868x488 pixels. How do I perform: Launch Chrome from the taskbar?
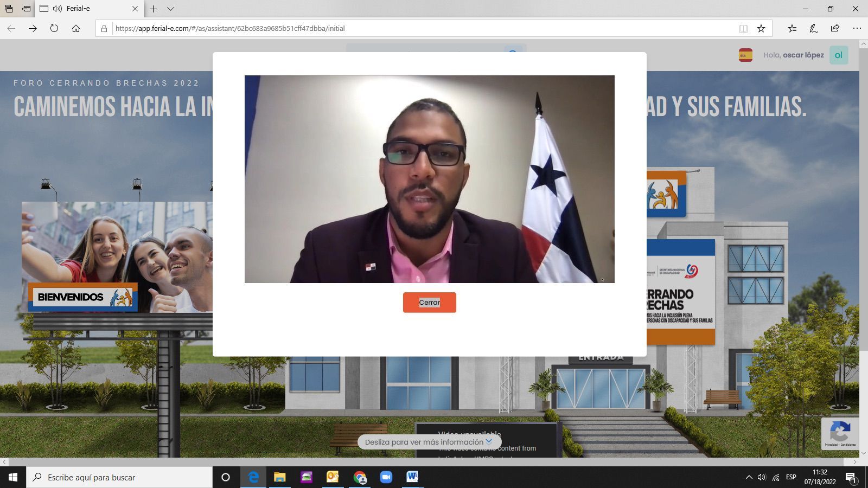point(359,477)
